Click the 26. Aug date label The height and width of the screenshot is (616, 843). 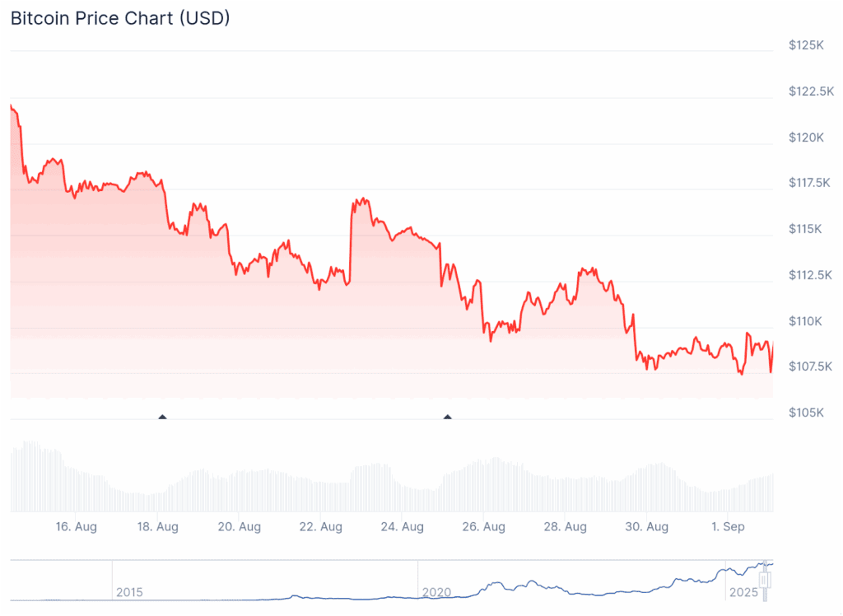tap(484, 527)
